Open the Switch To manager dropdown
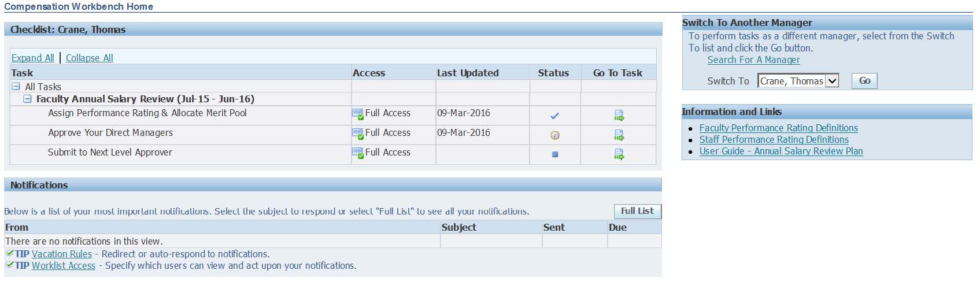 click(831, 81)
